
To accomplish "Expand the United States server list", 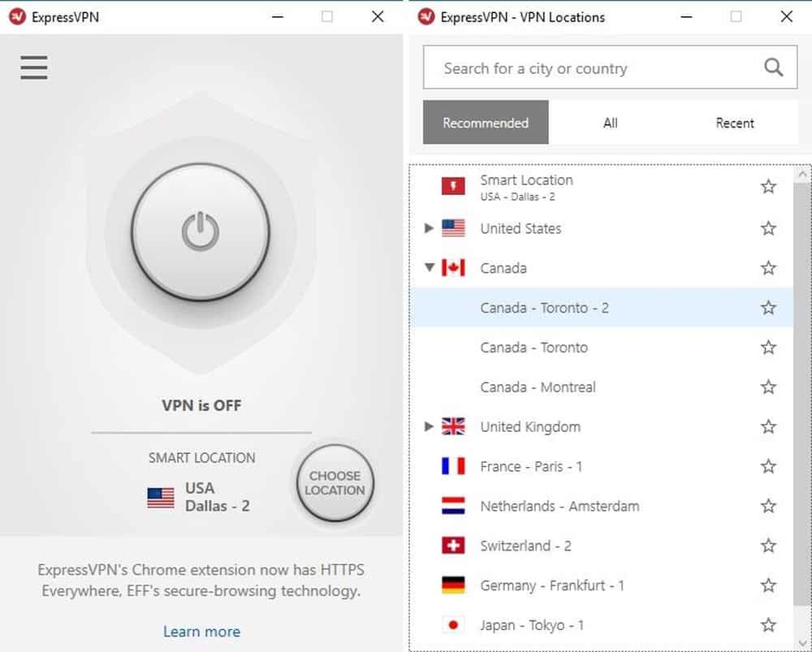I will 429,228.
